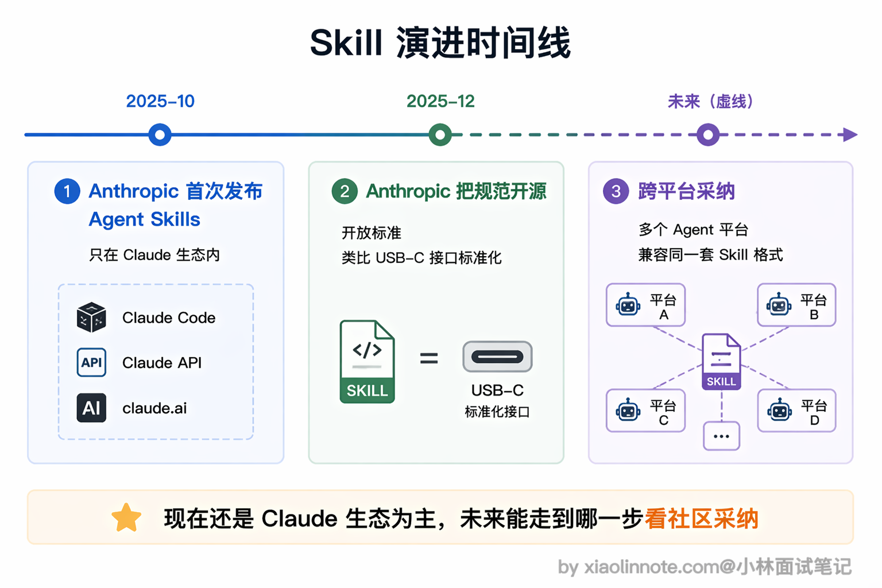
Task: Click the 平台 D label
Action: [814, 413]
